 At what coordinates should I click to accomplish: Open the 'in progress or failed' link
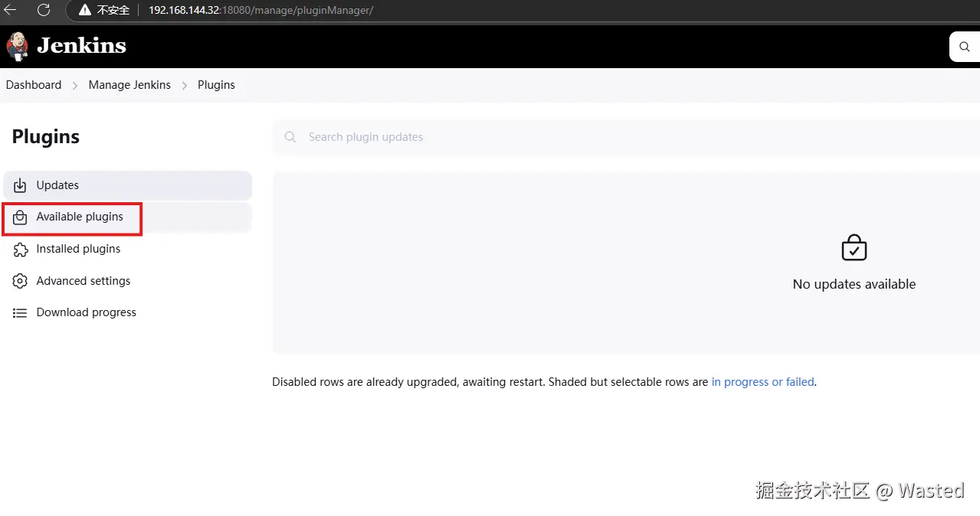click(x=762, y=382)
